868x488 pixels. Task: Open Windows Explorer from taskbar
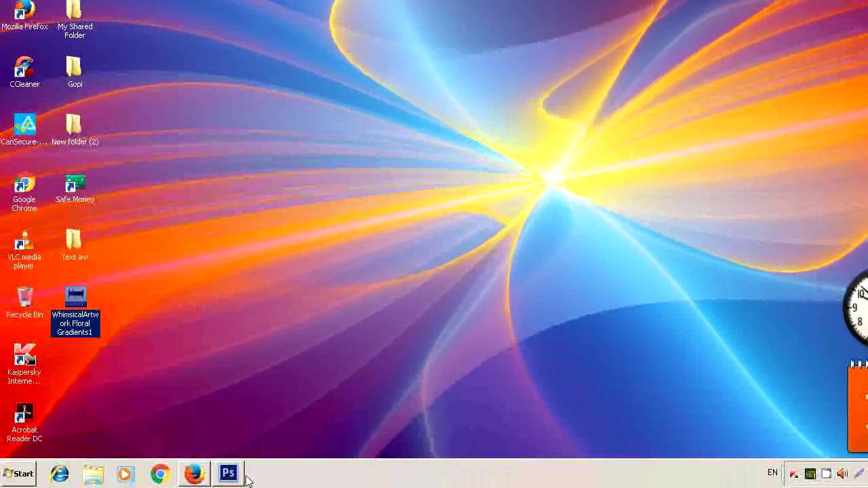click(x=93, y=474)
